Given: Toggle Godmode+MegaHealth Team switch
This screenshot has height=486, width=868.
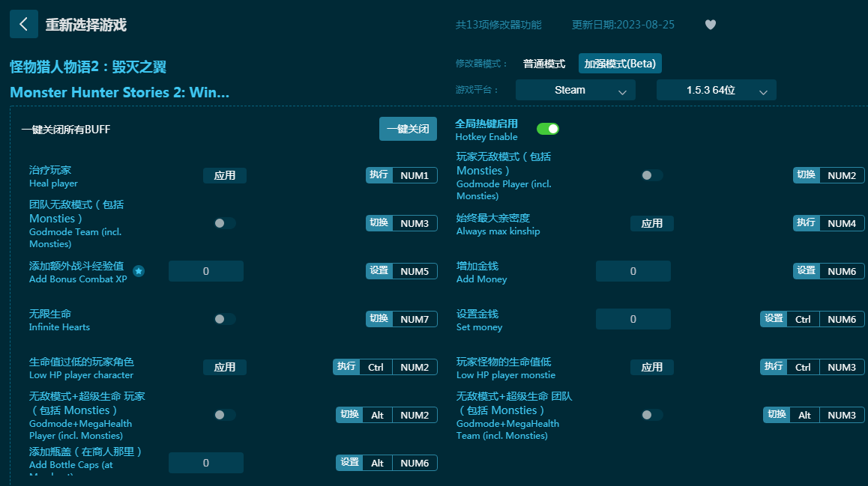Looking at the screenshot, I should pyautogui.click(x=651, y=415).
